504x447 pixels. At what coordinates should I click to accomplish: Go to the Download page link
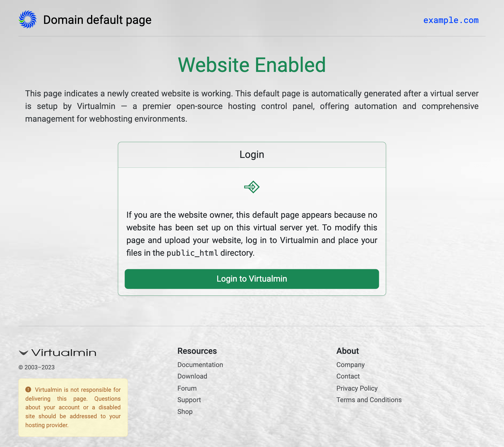tap(192, 376)
